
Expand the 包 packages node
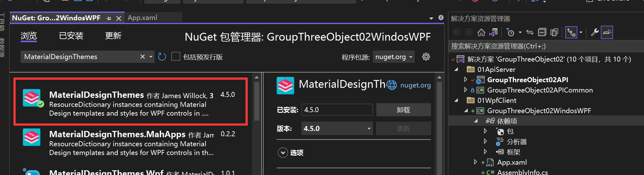(x=485, y=131)
